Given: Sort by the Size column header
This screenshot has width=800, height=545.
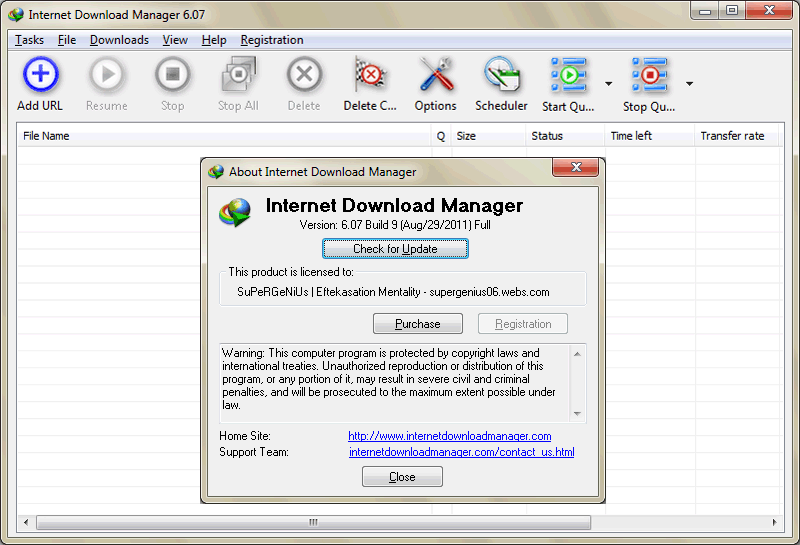Looking at the screenshot, I should coord(488,136).
